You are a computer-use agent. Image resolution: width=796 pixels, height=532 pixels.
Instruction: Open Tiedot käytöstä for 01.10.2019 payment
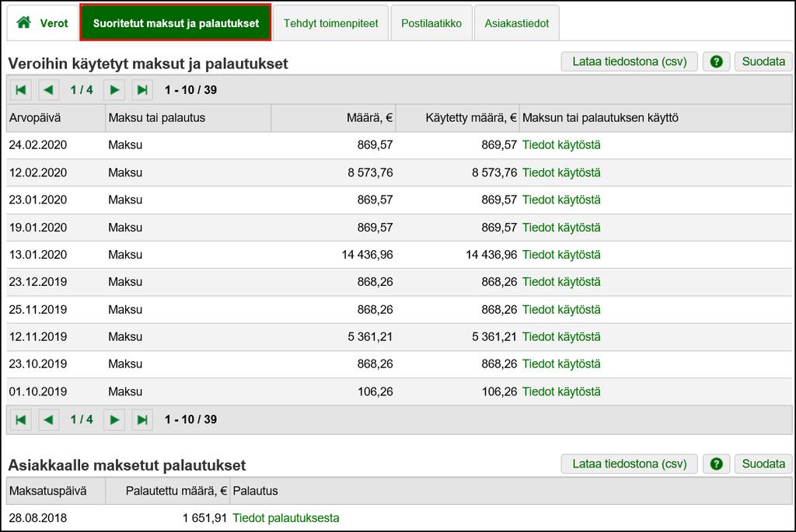[561, 391]
